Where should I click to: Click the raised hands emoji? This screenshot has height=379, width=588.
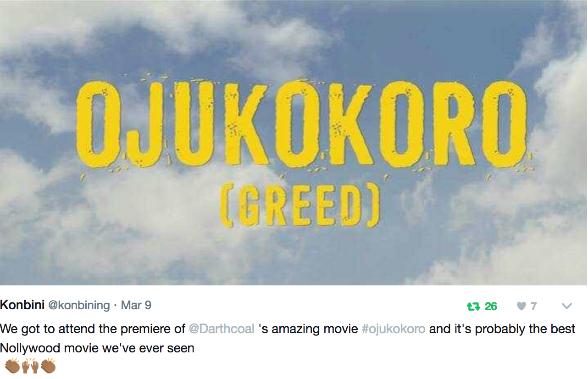30,366
